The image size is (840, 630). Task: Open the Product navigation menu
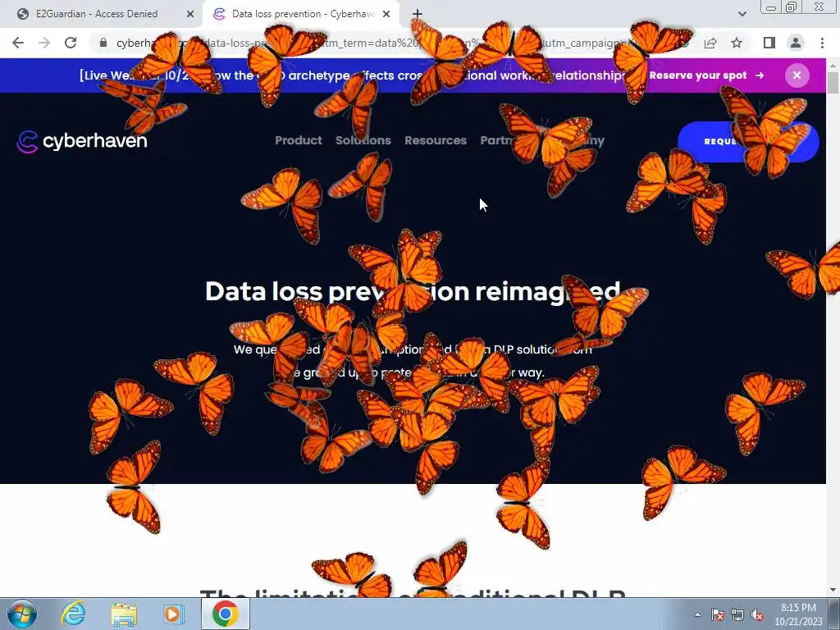tap(299, 140)
